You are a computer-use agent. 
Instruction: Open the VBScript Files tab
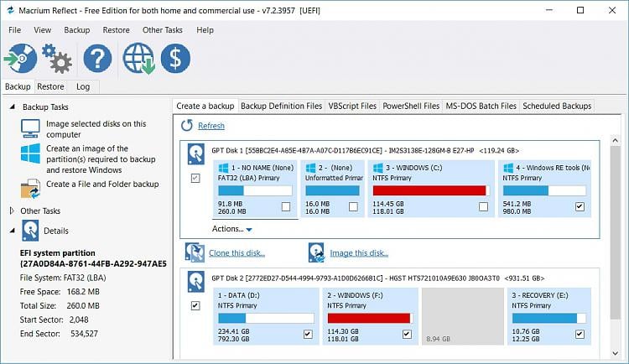coord(352,106)
